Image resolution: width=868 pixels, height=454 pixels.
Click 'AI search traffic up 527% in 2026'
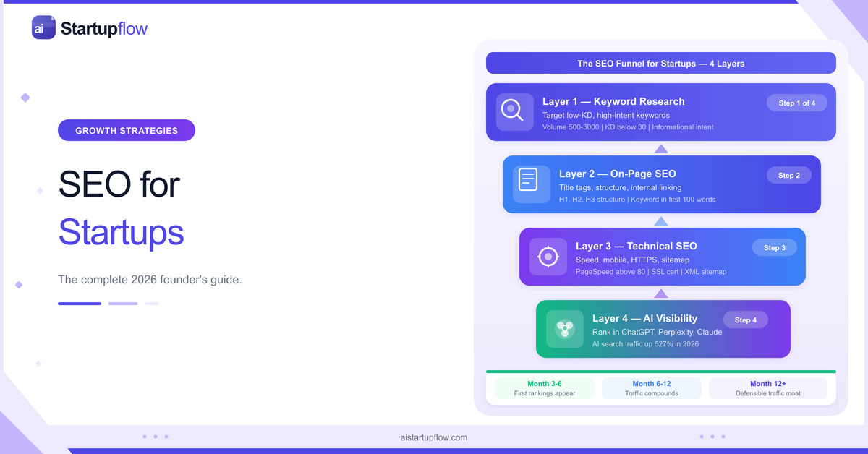pos(646,344)
